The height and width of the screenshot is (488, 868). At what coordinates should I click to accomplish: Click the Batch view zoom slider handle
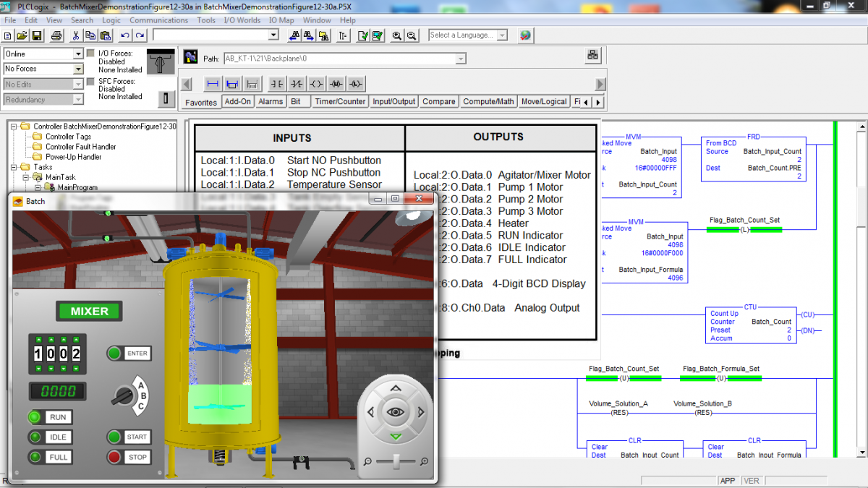395,461
